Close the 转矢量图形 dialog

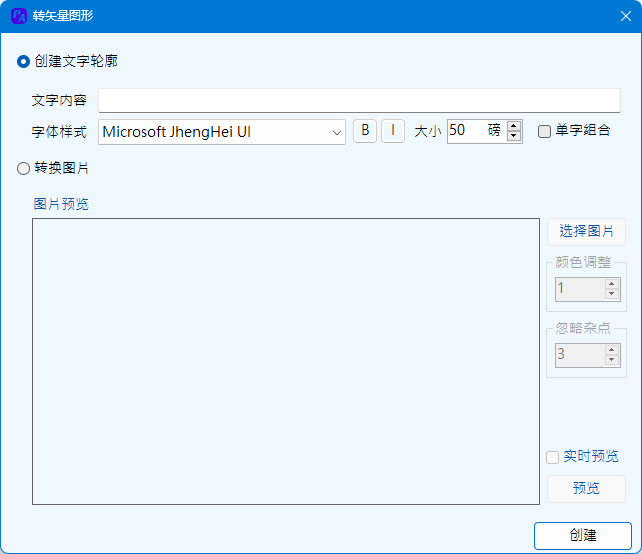[626, 16]
